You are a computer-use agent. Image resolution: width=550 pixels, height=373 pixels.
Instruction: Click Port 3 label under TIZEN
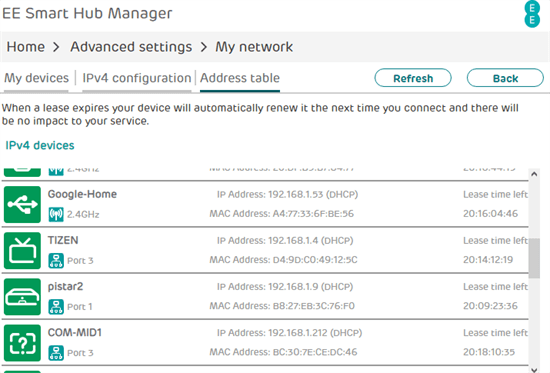80,261
